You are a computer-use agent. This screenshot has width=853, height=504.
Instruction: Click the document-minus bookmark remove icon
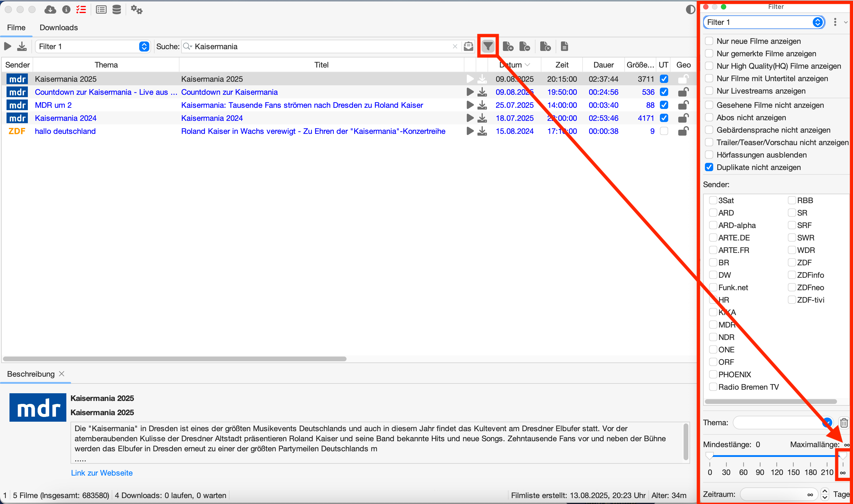525,46
